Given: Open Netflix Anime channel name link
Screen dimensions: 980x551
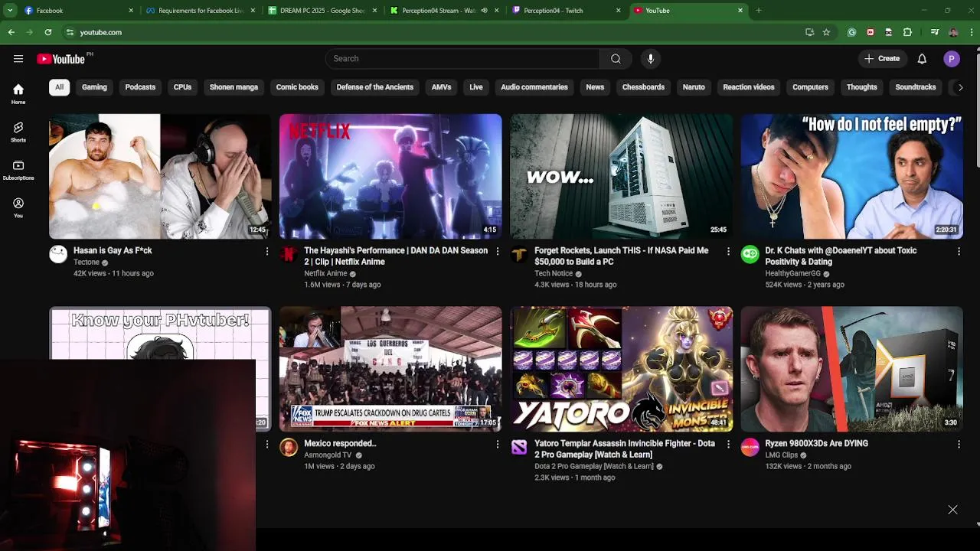Looking at the screenshot, I should 325,273.
